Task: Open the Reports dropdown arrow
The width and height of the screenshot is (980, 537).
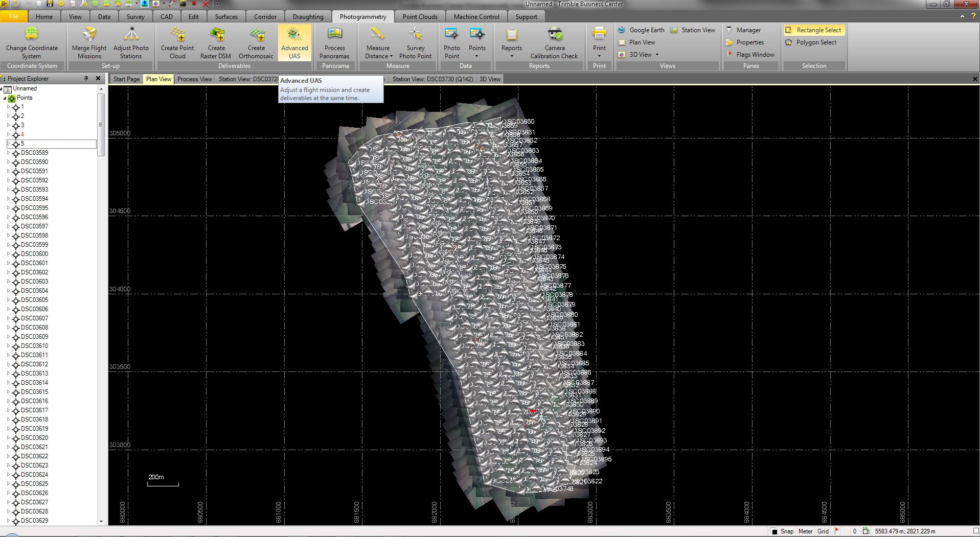Action: (512, 56)
